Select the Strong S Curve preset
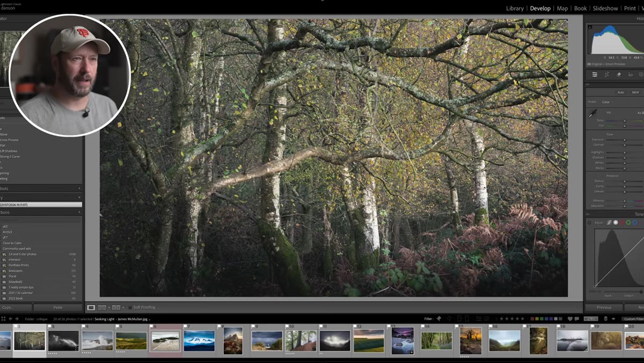 (x=11, y=156)
